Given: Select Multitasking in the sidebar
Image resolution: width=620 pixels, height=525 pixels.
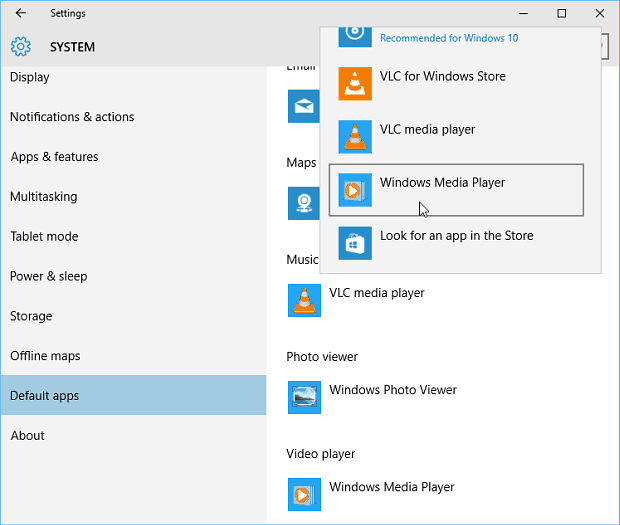Looking at the screenshot, I should (x=133, y=196).
